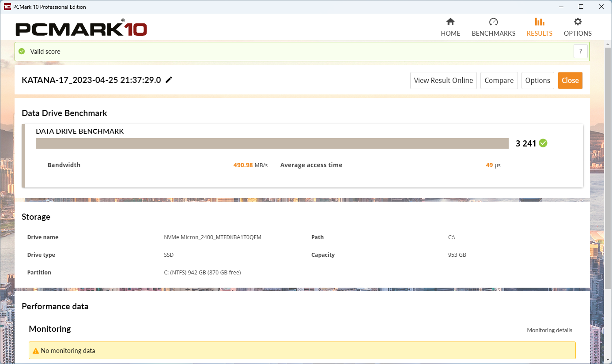The width and height of the screenshot is (612, 364).
Task: Click the green check beside score 3 241
Action: pyautogui.click(x=543, y=143)
